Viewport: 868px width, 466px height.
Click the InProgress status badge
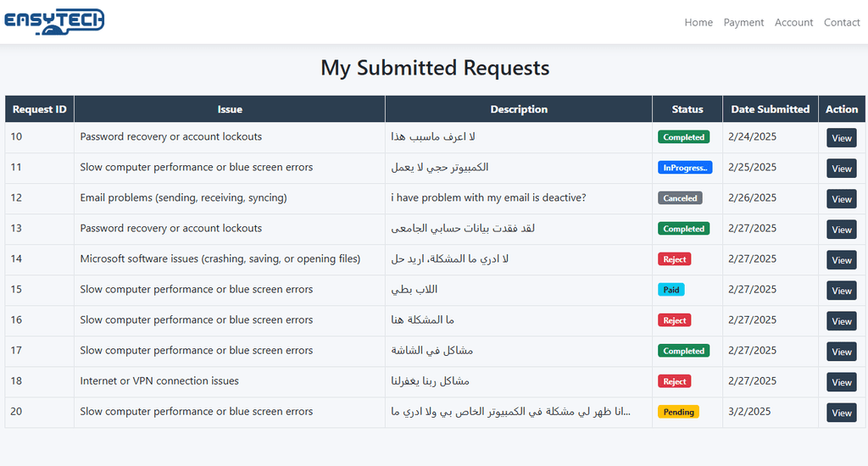point(685,168)
